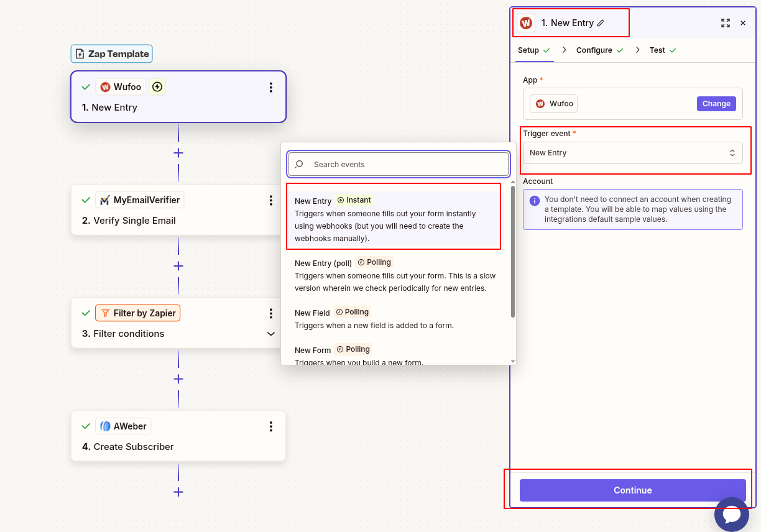
Task: Open the options menu on Create Subscriber
Action: tap(270, 426)
